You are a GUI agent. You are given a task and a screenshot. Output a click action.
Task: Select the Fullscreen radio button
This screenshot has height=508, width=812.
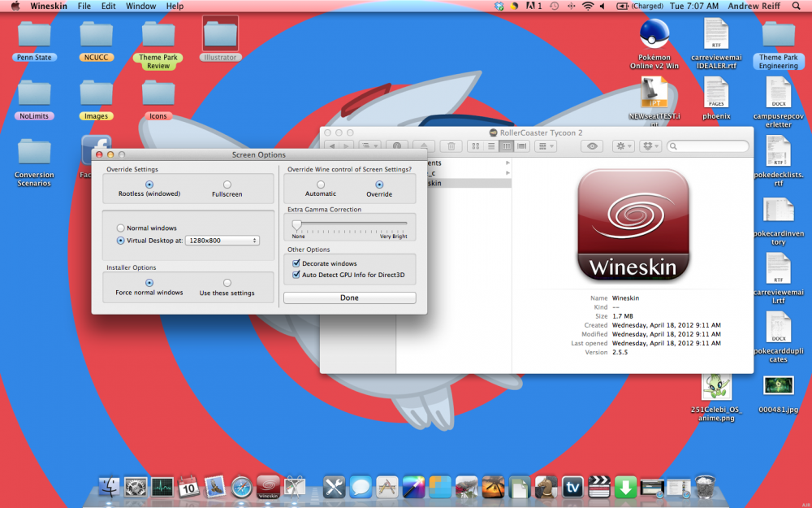(x=227, y=185)
